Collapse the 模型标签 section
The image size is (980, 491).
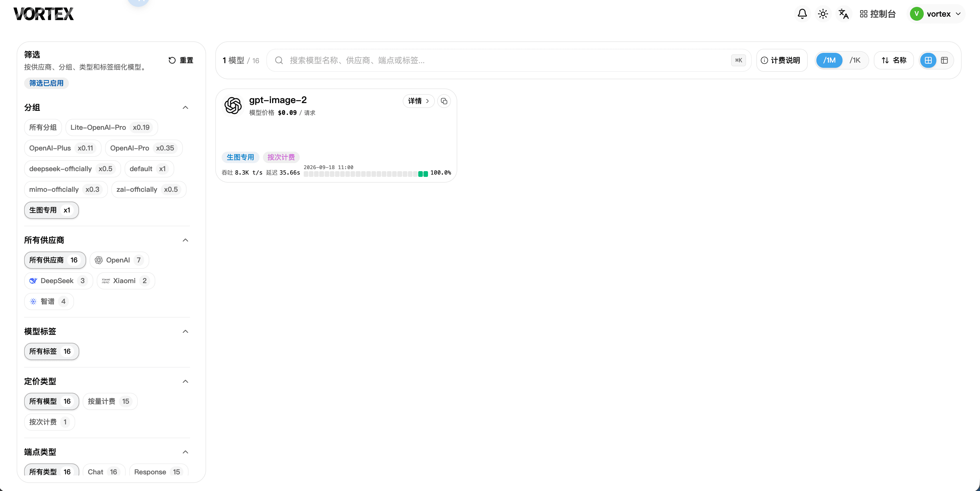[185, 332]
